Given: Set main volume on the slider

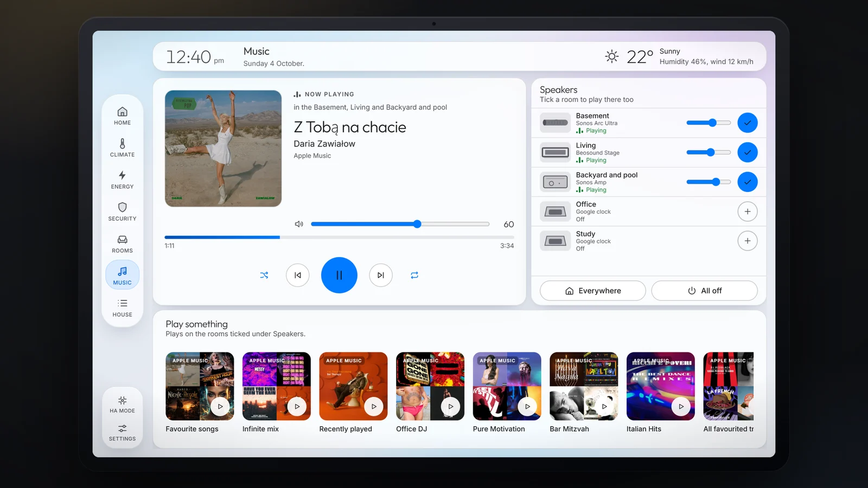Looking at the screenshot, I should tap(400, 224).
